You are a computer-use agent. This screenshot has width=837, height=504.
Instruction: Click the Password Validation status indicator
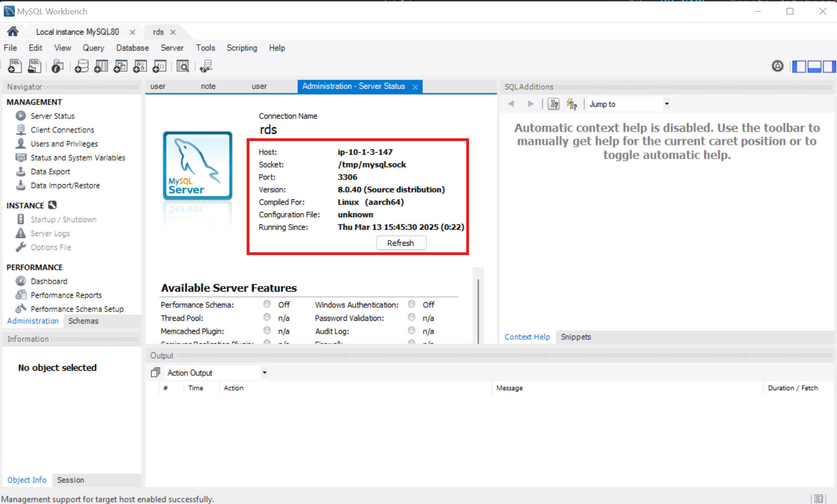[412, 317]
